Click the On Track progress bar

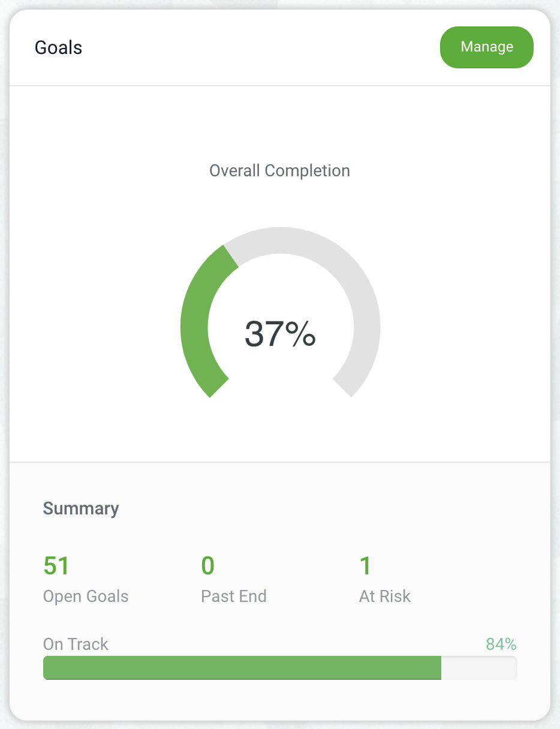click(x=279, y=667)
